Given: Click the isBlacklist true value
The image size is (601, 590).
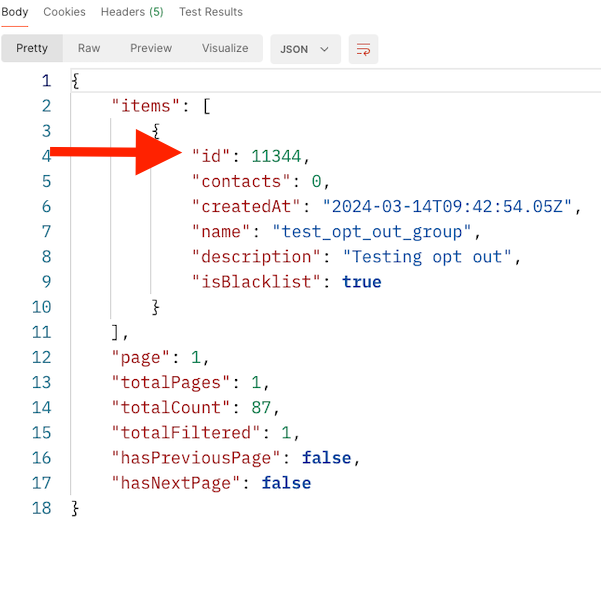Looking at the screenshot, I should pos(361,282).
